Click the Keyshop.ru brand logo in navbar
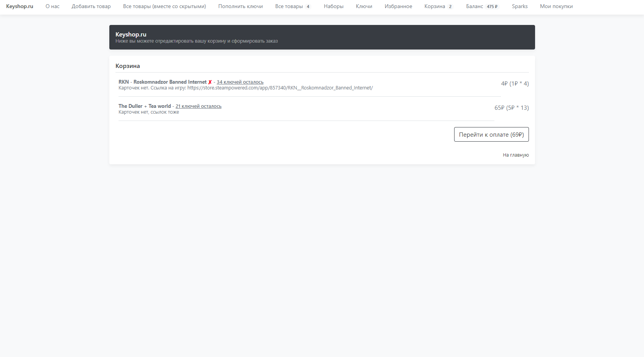 point(20,7)
